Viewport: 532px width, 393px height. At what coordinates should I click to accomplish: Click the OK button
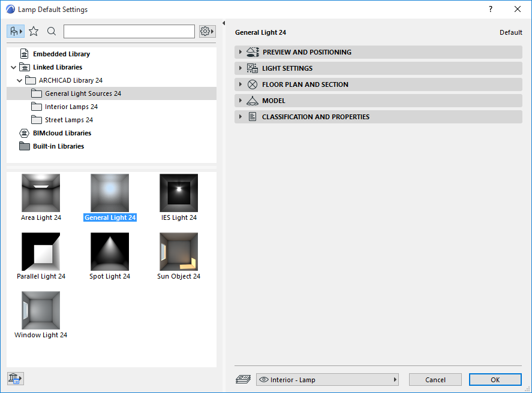(495, 379)
